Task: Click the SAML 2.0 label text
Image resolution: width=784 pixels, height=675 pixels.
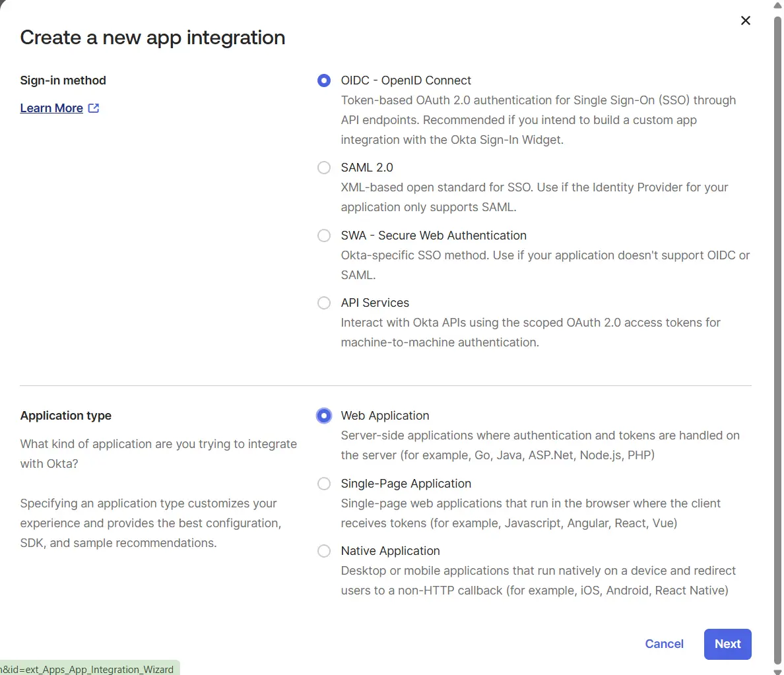Action: point(367,167)
